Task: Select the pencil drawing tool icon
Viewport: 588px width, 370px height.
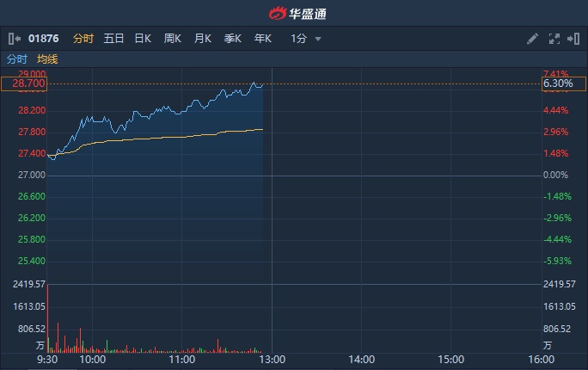Action: point(533,39)
